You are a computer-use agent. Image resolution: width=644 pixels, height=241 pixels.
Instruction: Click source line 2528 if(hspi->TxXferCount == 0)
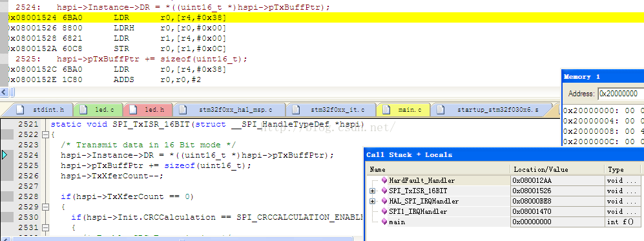point(127,196)
